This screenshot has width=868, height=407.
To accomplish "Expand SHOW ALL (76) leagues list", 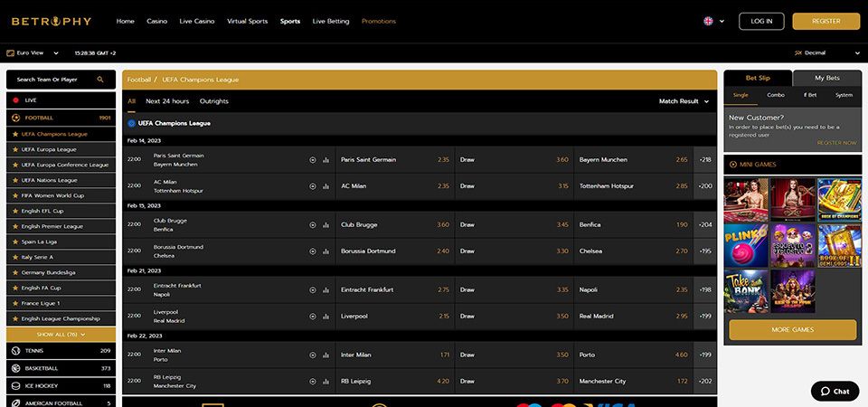I will click(61, 335).
